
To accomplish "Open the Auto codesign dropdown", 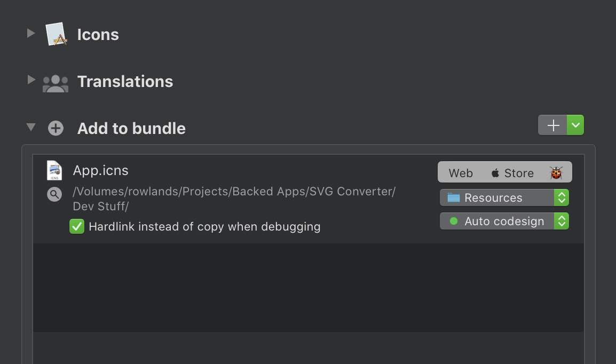I will 504,221.
